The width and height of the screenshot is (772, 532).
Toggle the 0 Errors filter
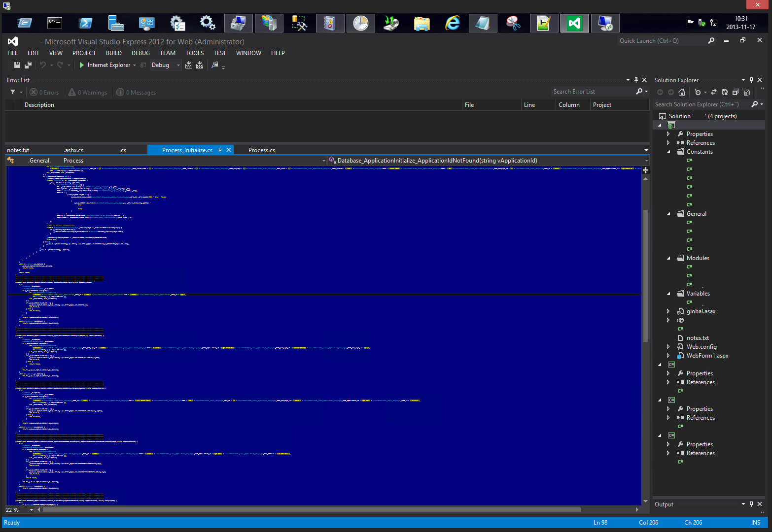(x=44, y=93)
